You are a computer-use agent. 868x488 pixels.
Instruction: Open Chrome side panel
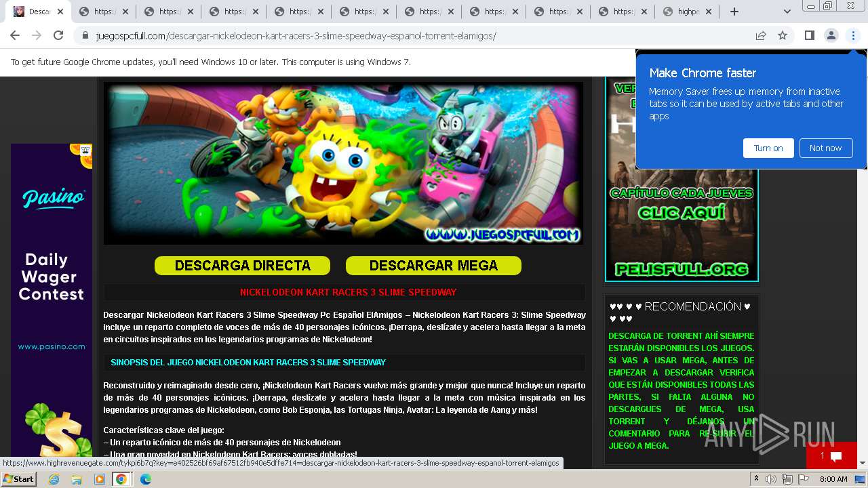coord(809,35)
